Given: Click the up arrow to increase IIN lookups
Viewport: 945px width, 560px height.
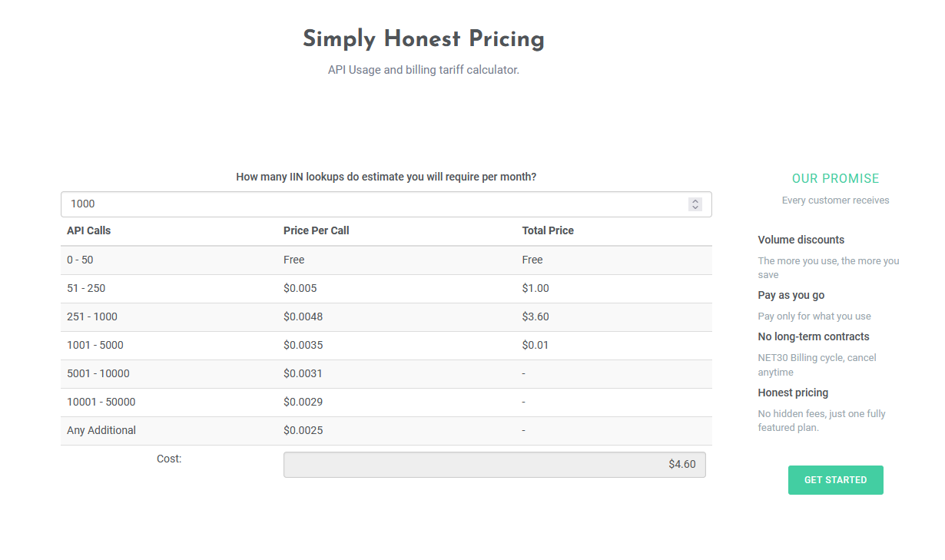Looking at the screenshot, I should pos(695,200).
